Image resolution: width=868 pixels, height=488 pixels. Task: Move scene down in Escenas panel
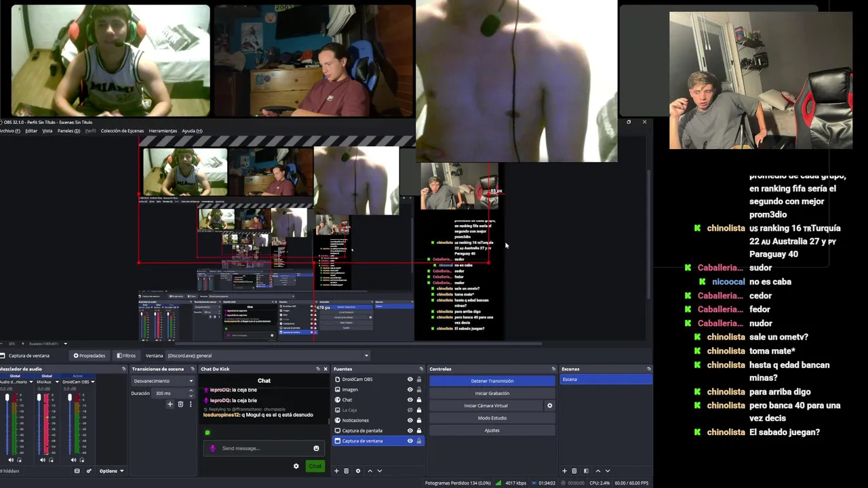point(607,470)
